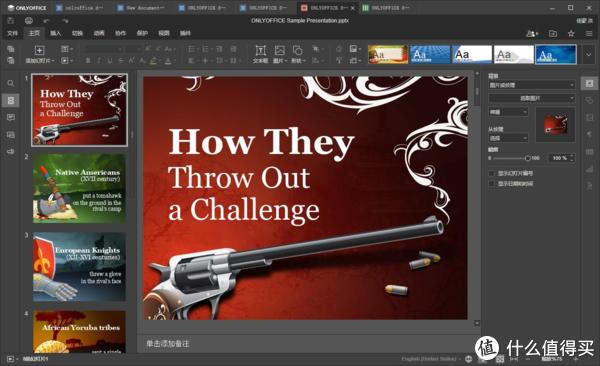
Task: Open the document language dropdown in status bar
Action: point(431,359)
